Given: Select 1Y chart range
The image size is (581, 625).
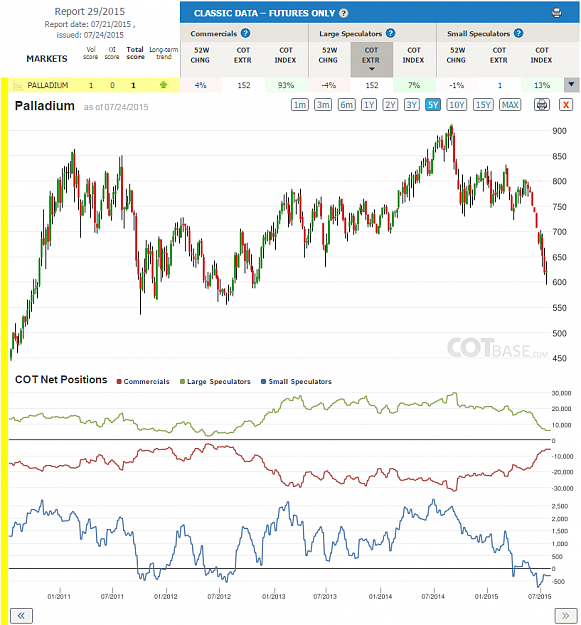Looking at the screenshot, I should [x=369, y=105].
